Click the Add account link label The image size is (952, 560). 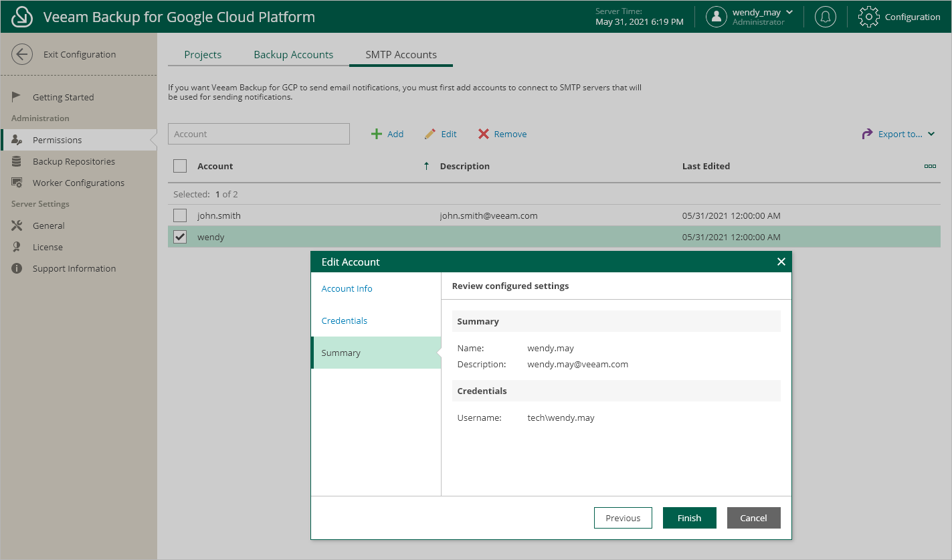point(395,134)
